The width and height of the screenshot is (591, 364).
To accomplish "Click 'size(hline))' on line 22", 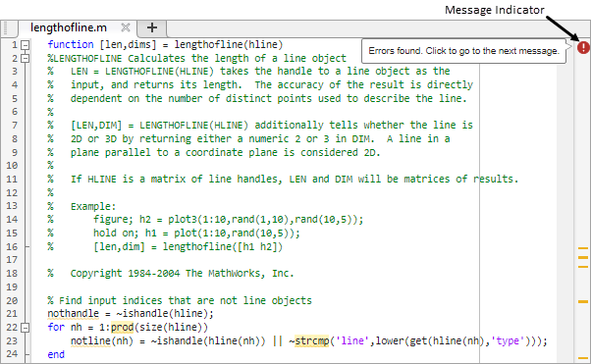I will tap(174, 327).
